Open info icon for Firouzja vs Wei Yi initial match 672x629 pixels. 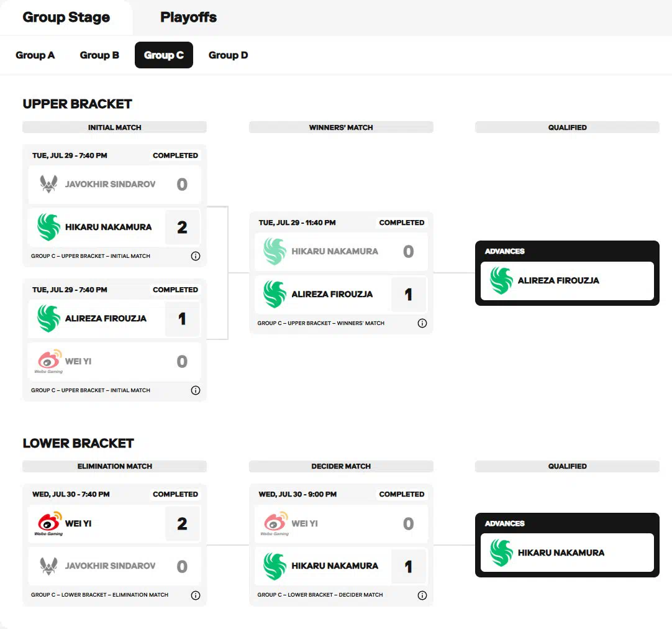[196, 390]
